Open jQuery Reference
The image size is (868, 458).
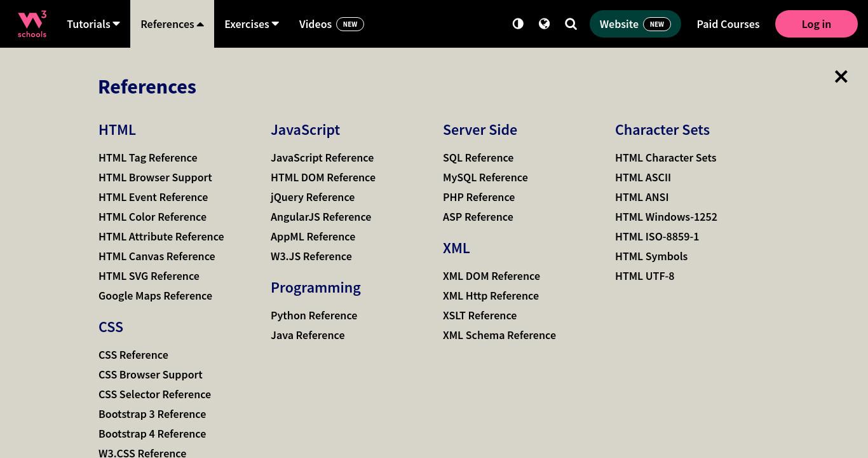click(313, 197)
